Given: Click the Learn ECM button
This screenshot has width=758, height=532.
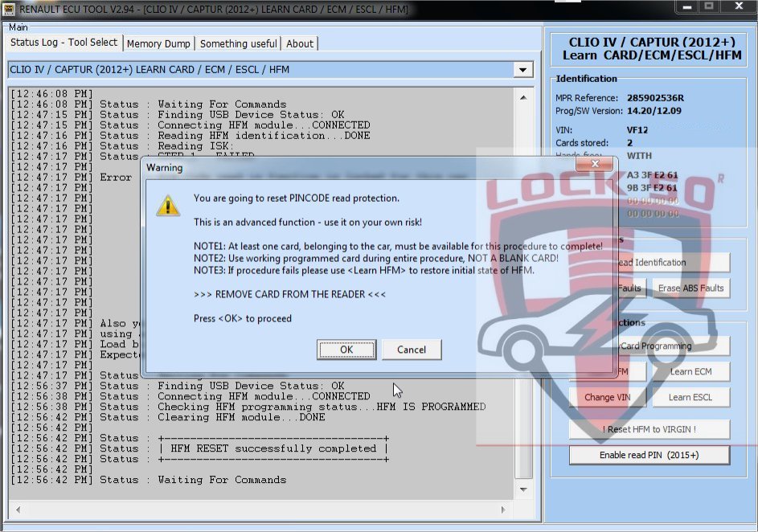Looking at the screenshot, I should 690,371.
